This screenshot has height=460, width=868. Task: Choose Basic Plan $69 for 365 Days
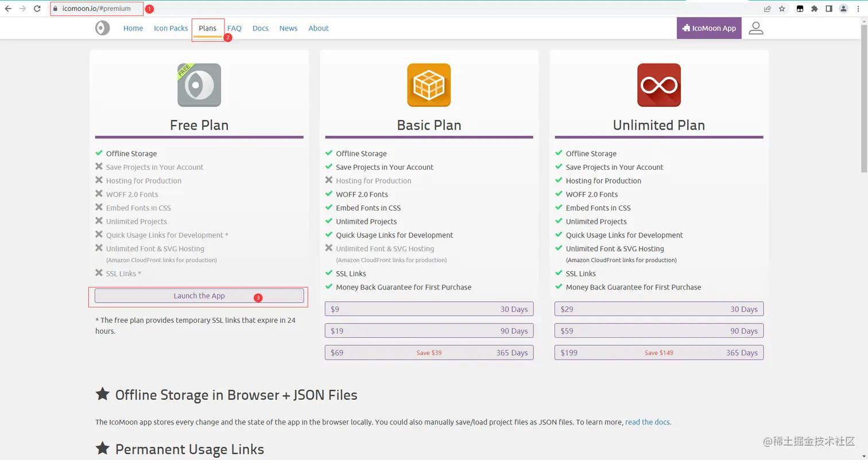429,353
